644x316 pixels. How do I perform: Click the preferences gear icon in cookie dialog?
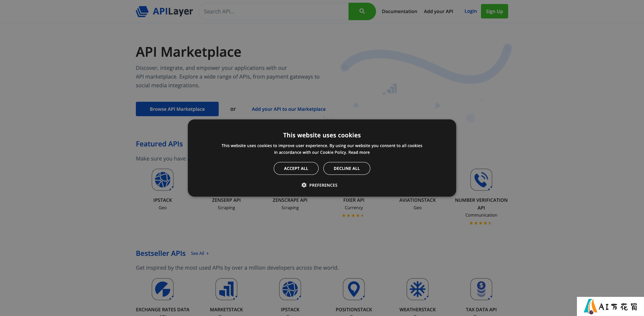(304, 185)
